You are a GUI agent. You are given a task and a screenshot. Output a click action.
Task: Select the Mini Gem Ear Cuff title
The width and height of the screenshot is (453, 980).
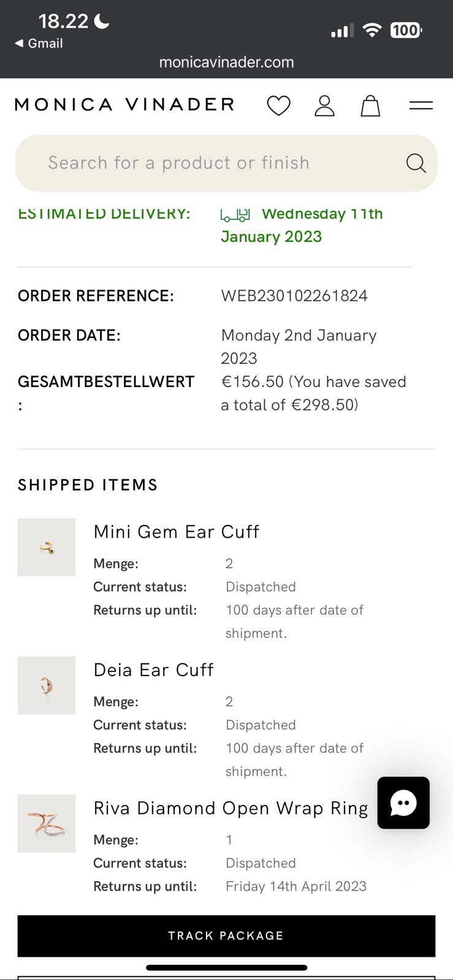click(x=177, y=532)
